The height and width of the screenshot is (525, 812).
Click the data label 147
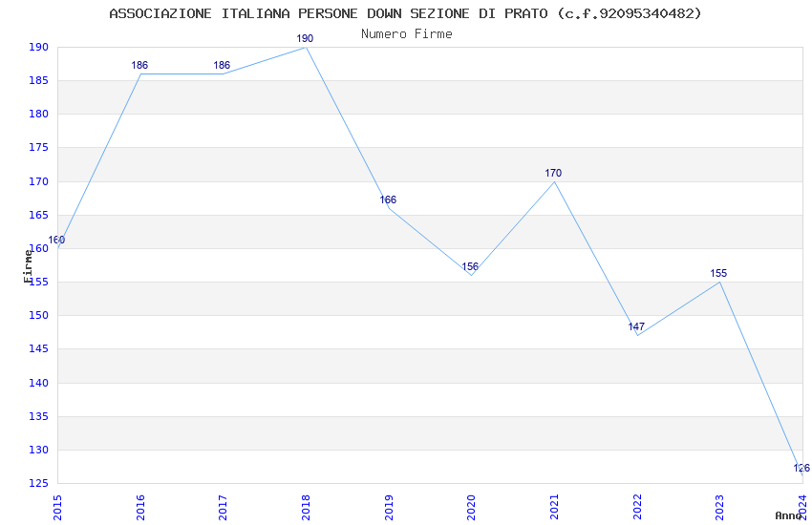pyautogui.click(x=636, y=326)
